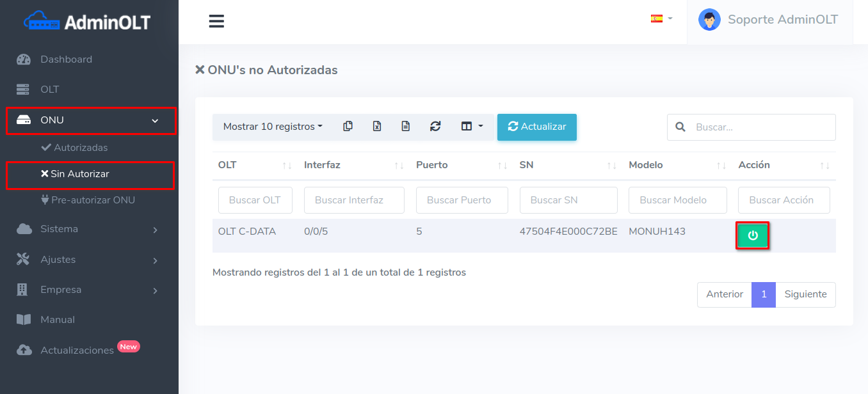
Task: Go to Autorizadas ONU submenu
Action: pos(80,148)
